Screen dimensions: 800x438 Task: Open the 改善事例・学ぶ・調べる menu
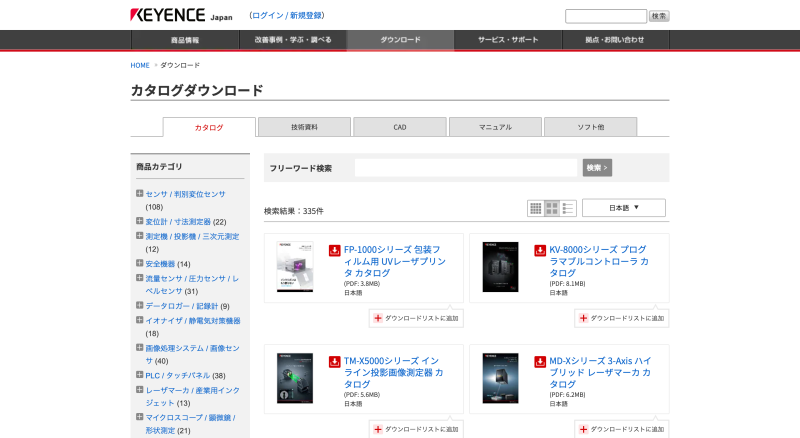click(293, 40)
